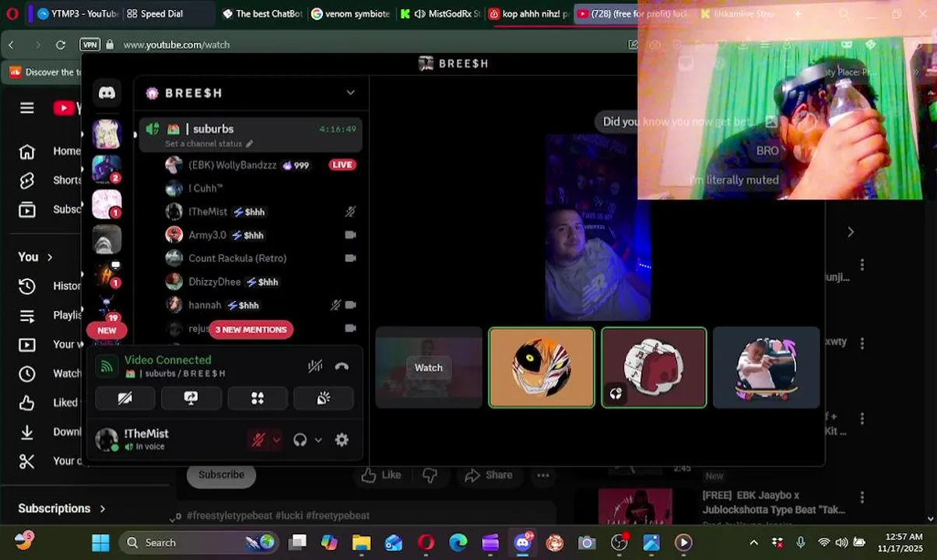The image size is (937, 560).
Task: Subscribe to the YouTube channel
Action: point(221,475)
